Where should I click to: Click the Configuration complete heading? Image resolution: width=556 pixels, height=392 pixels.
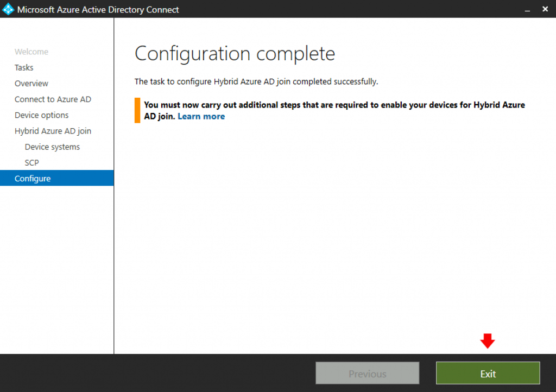[235, 53]
